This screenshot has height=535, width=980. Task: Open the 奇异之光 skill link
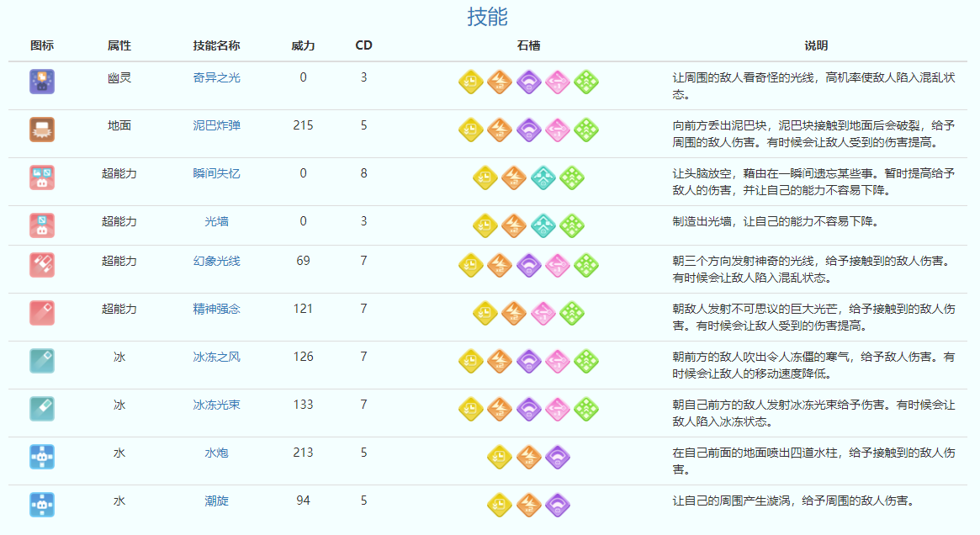[216, 77]
